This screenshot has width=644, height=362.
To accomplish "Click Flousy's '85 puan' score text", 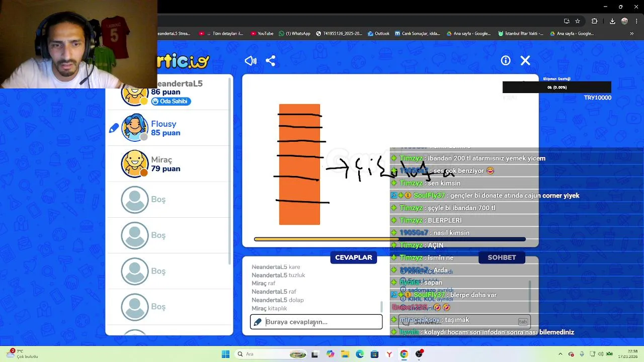I will (166, 133).
